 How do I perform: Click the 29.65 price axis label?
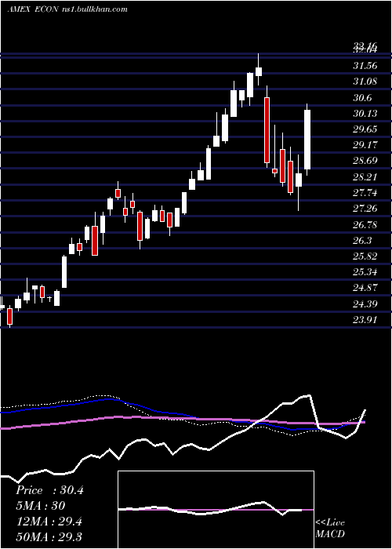tap(365, 129)
